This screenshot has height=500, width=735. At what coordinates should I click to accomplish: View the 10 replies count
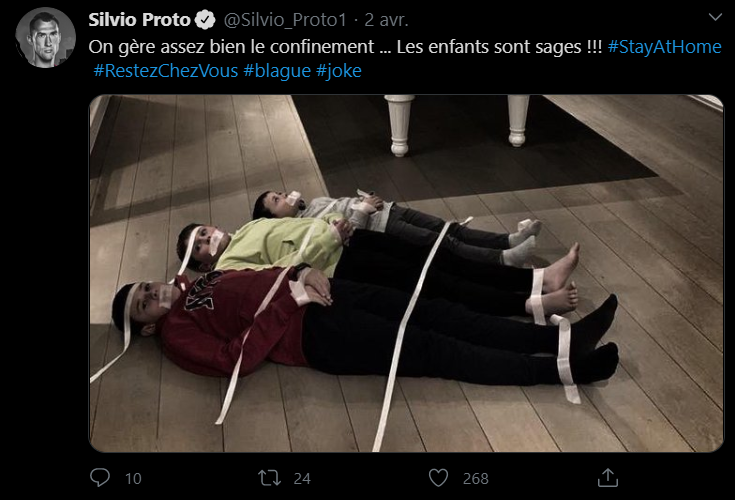[133, 478]
